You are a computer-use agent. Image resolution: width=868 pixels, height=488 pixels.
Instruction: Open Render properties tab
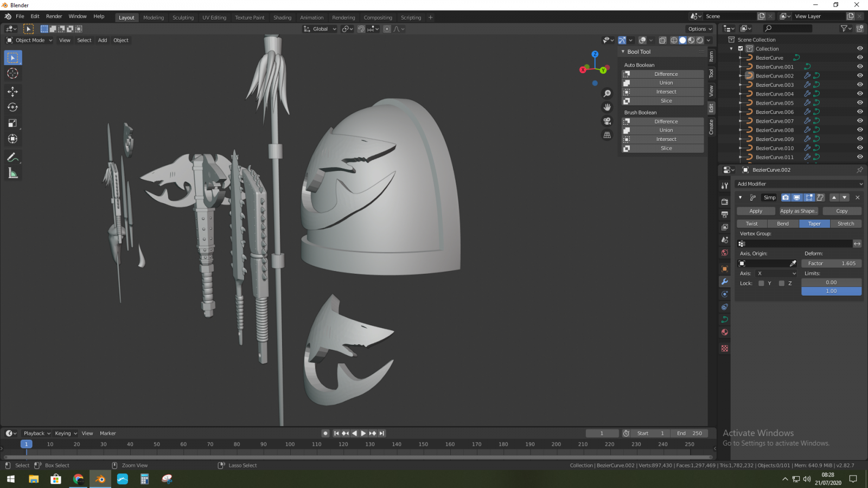(724, 202)
